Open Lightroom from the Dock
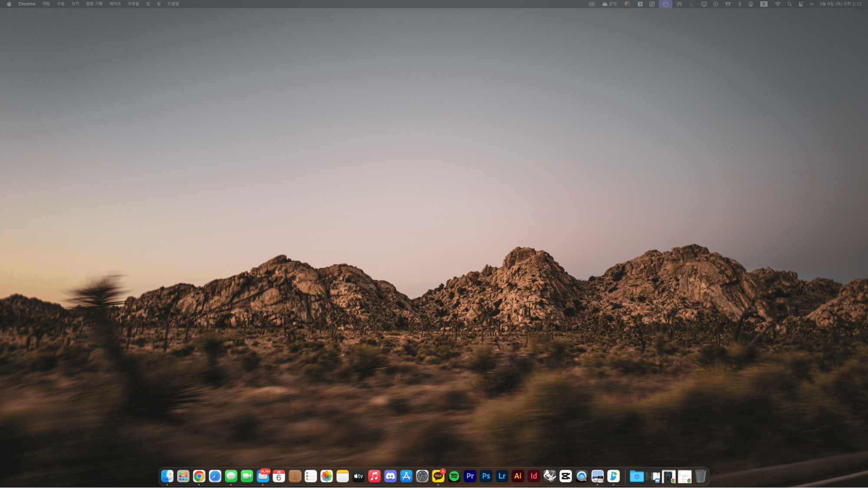The image size is (868, 488). 502,476
